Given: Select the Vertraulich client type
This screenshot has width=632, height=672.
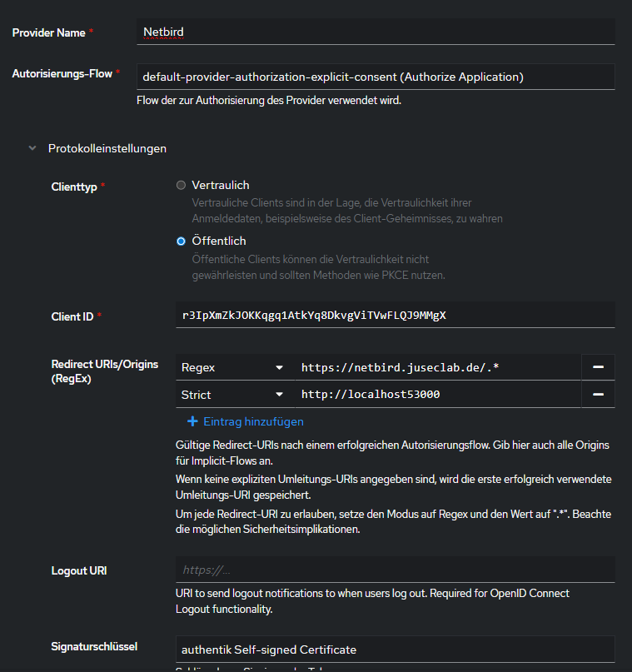Looking at the screenshot, I should click(181, 186).
